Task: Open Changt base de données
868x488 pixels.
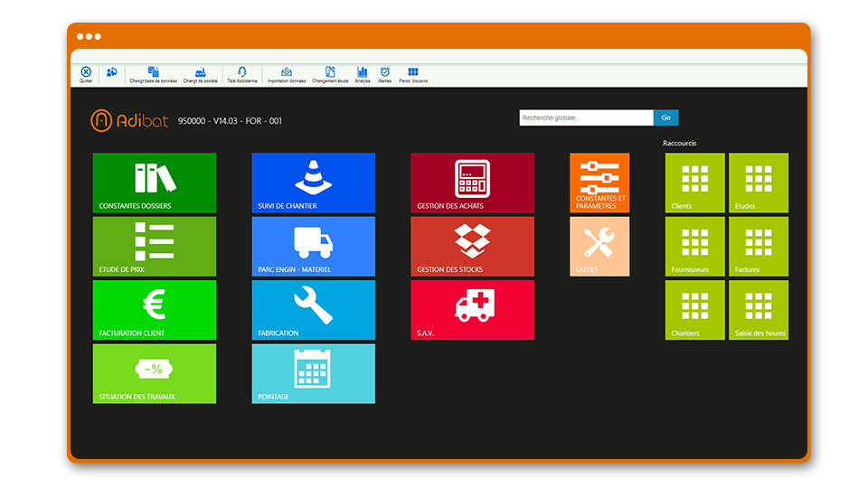Action: 153,72
